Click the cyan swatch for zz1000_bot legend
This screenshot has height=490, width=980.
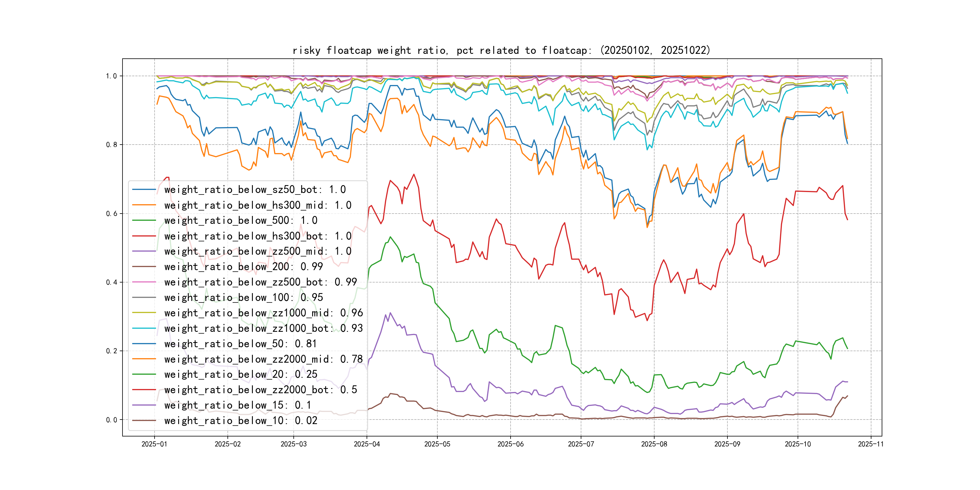coord(144,328)
